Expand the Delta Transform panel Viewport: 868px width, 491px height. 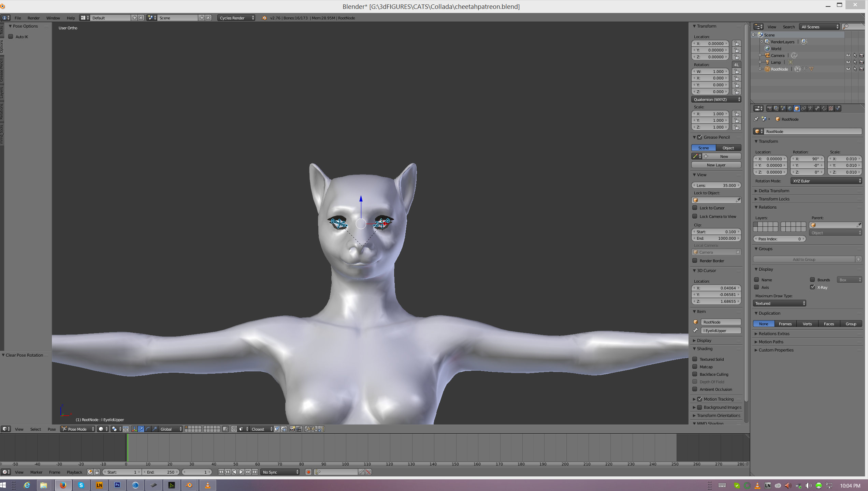point(774,191)
